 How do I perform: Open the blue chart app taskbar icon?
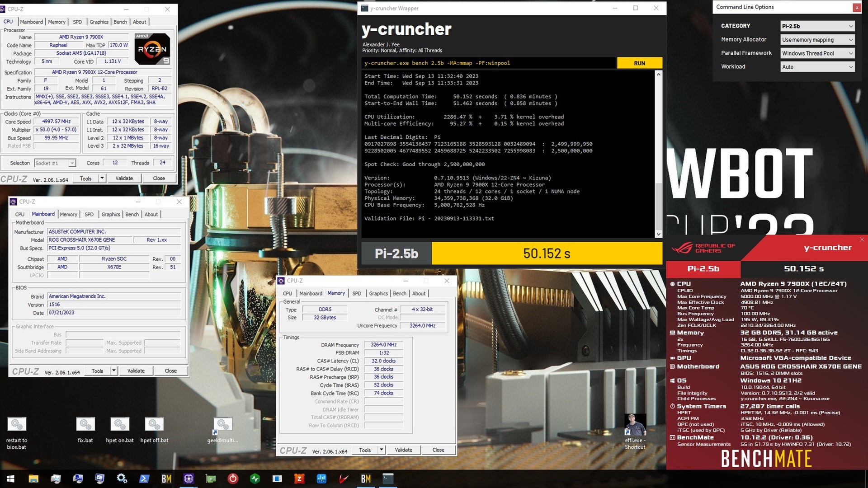coord(321,479)
